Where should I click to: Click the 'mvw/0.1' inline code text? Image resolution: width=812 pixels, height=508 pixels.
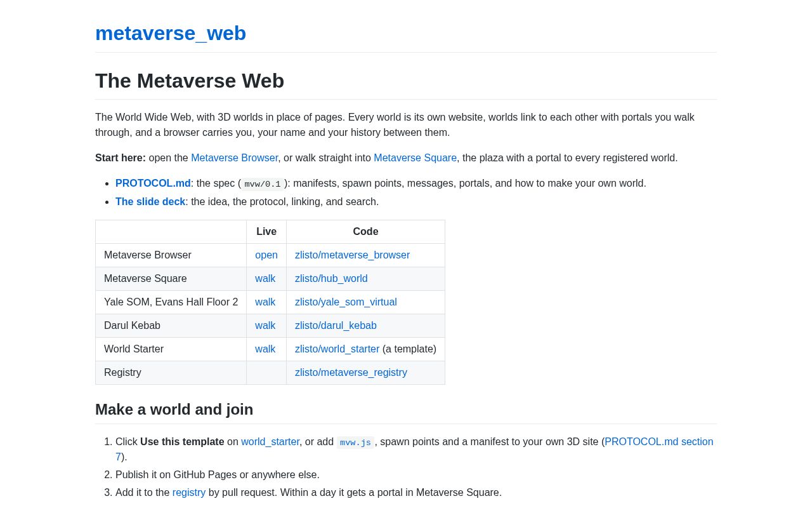click(x=263, y=184)
